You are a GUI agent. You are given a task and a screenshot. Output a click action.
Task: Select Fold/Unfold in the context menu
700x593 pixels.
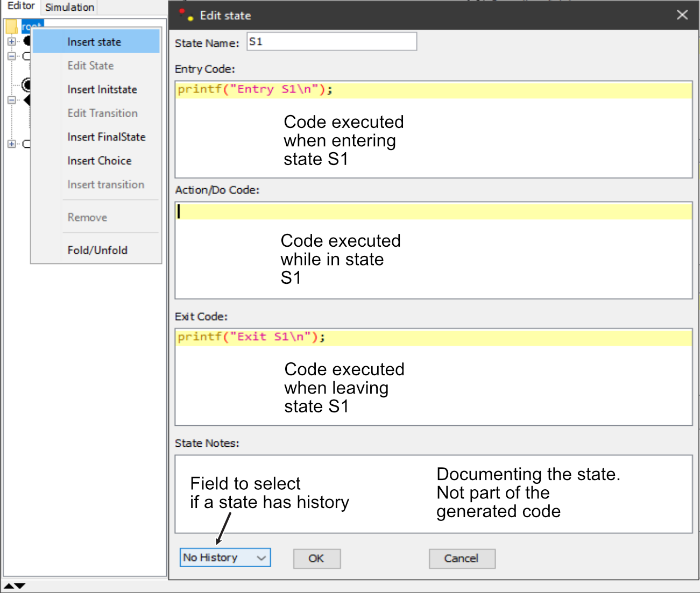(97, 250)
